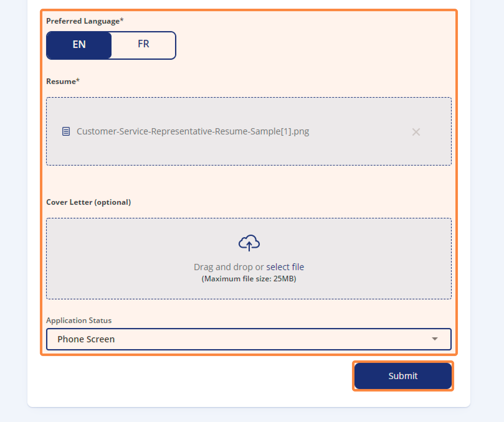Open the select file link
Viewport: 504px width, 422px height.
(x=285, y=267)
